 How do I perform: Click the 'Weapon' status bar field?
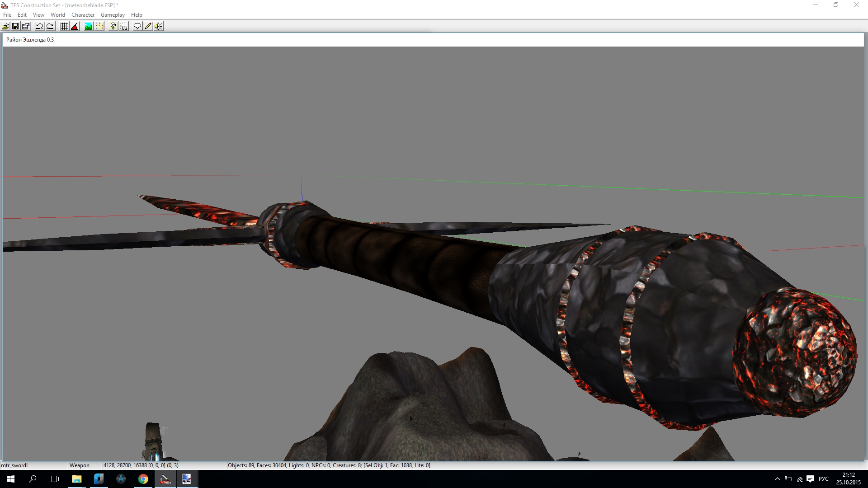(x=80, y=465)
